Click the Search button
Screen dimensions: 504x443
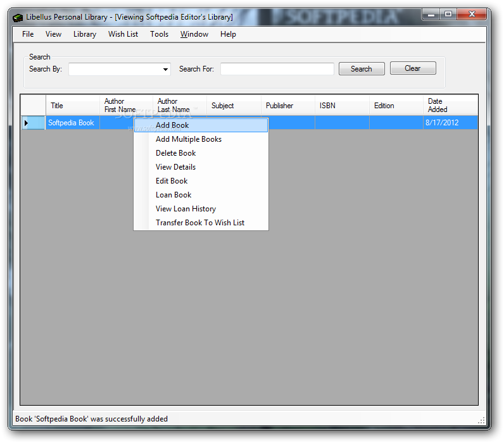point(362,69)
